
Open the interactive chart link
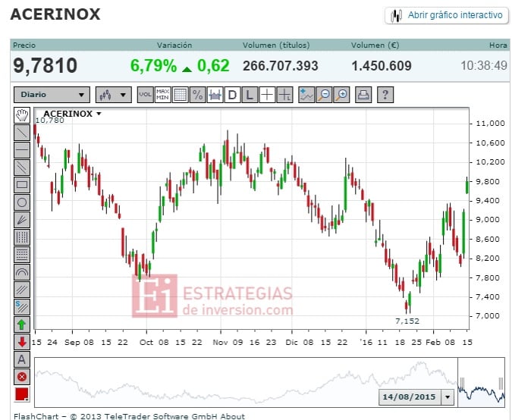tap(447, 15)
